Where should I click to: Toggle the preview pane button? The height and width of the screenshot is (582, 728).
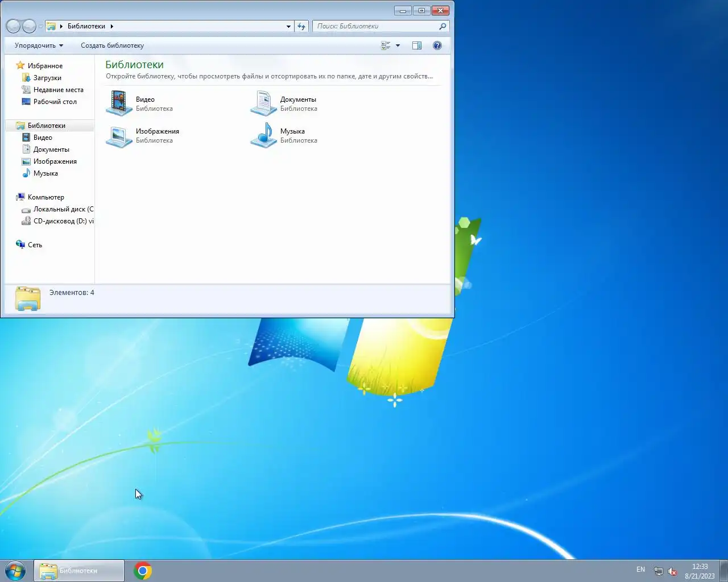click(x=417, y=45)
